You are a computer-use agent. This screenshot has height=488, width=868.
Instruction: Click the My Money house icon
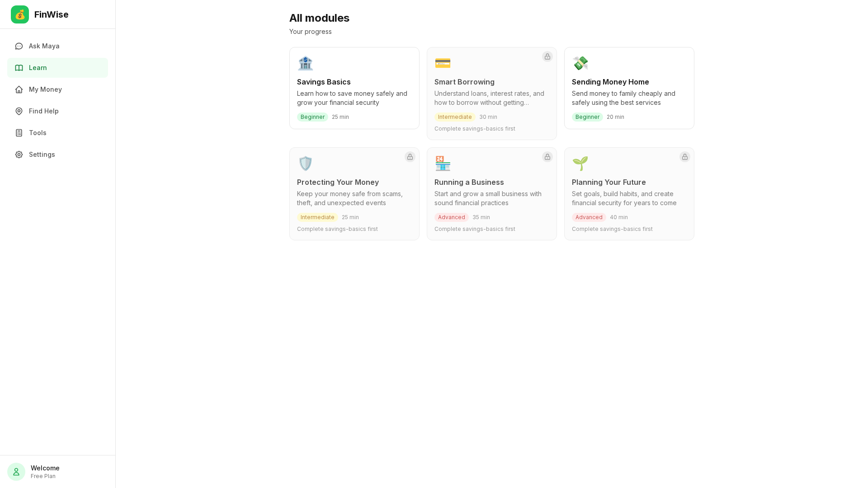point(19,89)
